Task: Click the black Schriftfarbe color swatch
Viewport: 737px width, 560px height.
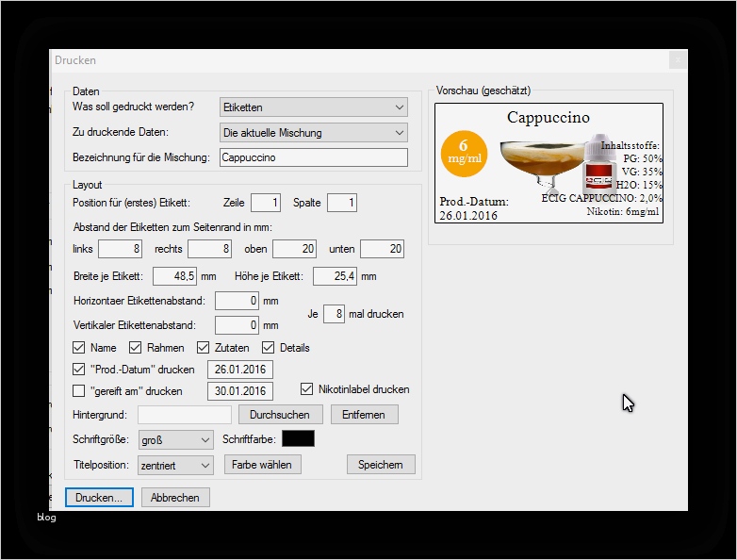Action: tap(298, 439)
